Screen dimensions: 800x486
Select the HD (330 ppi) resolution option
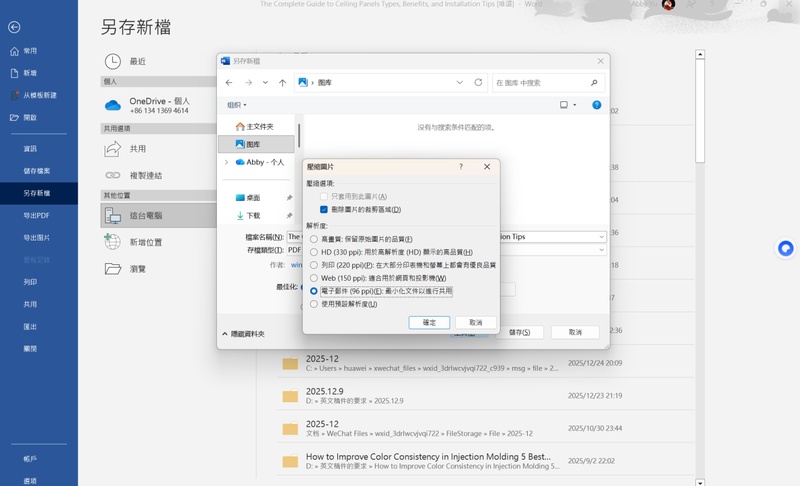(x=314, y=252)
